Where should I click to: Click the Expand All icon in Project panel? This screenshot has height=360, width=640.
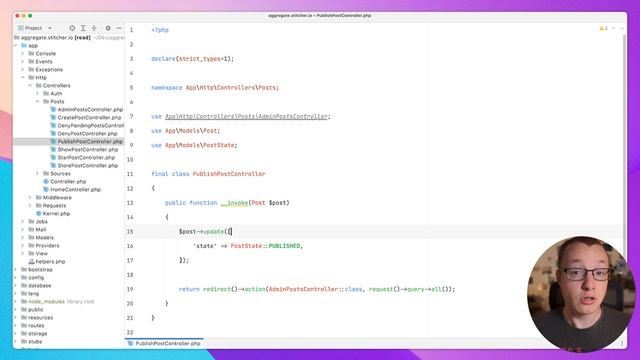(x=83, y=28)
